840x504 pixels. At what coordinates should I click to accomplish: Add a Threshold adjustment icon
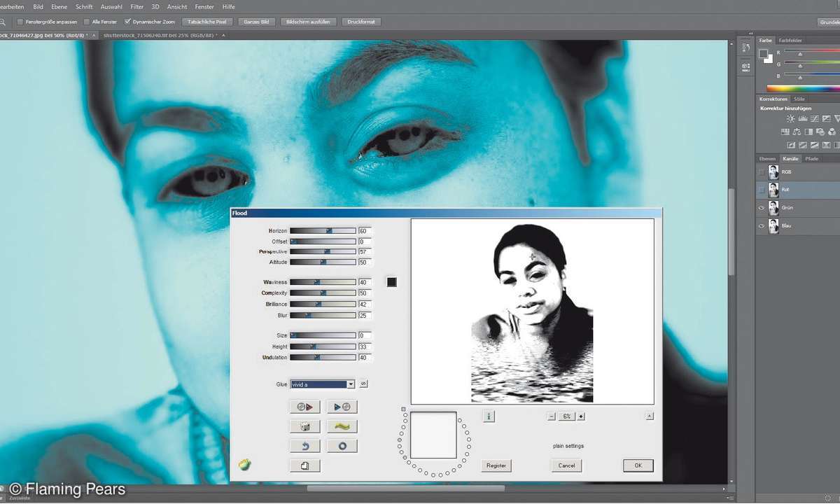[x=816, y=145]
